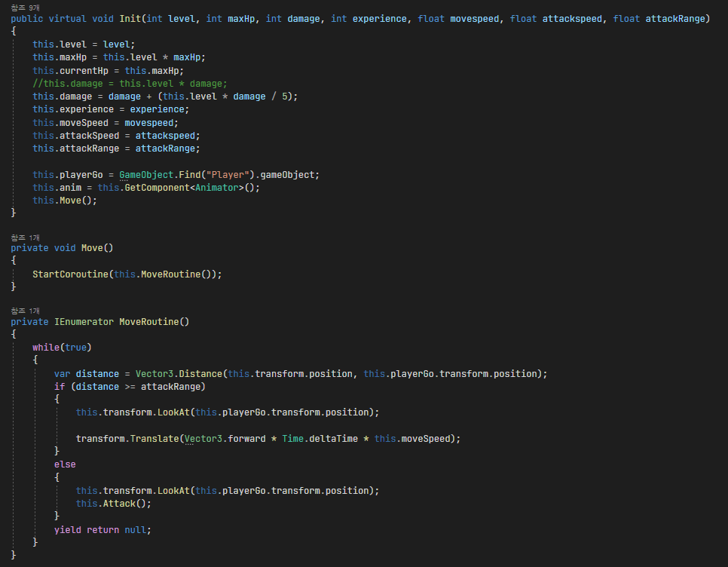
Task: Click the "int maxHp" parameter in the Init signature
Action: point(231,19)
